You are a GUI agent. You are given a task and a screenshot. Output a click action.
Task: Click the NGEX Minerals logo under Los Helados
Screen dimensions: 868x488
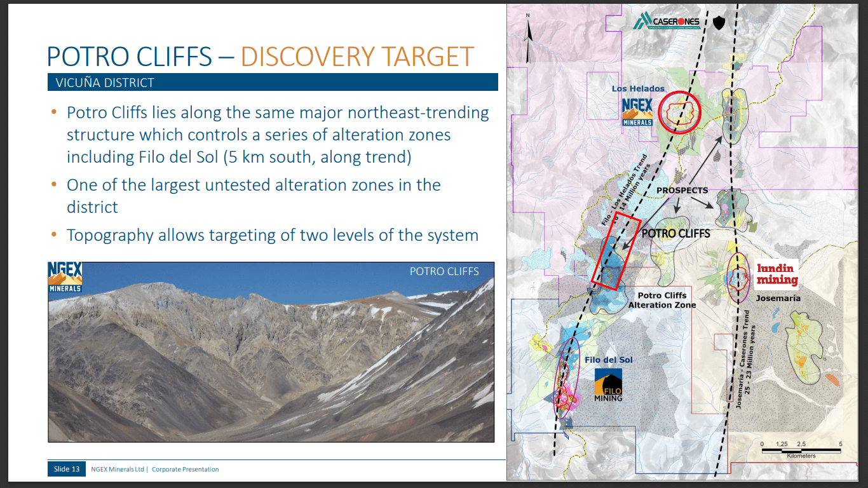pos(637,111)
